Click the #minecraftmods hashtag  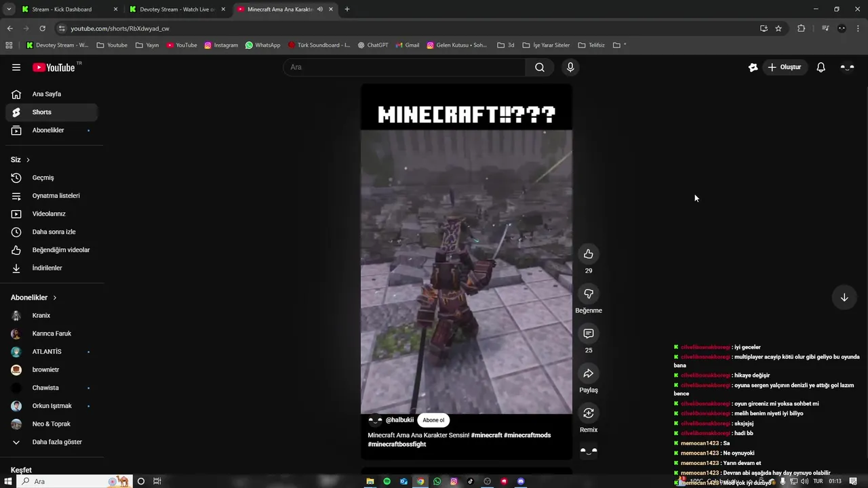coord(528,435)
